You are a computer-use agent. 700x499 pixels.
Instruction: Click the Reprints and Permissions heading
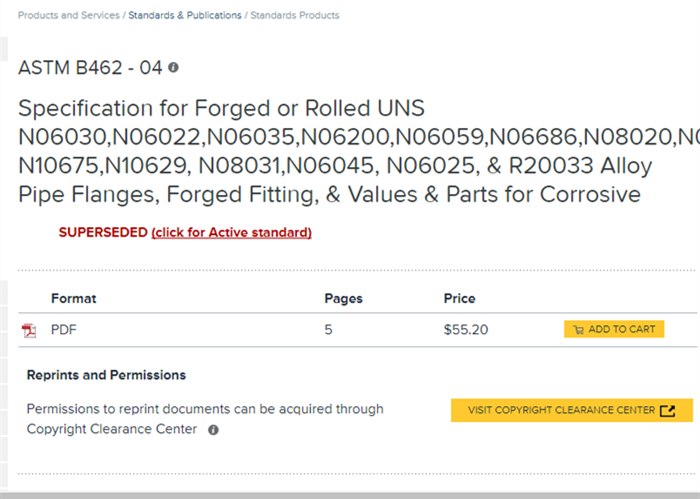pyautogui.click(x=106, y=375)
